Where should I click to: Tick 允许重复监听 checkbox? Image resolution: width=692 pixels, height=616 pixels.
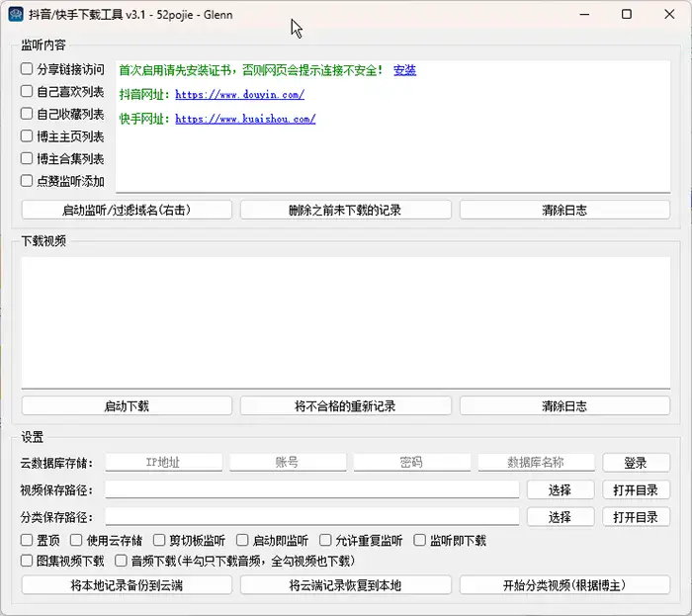tap(325, 540)
